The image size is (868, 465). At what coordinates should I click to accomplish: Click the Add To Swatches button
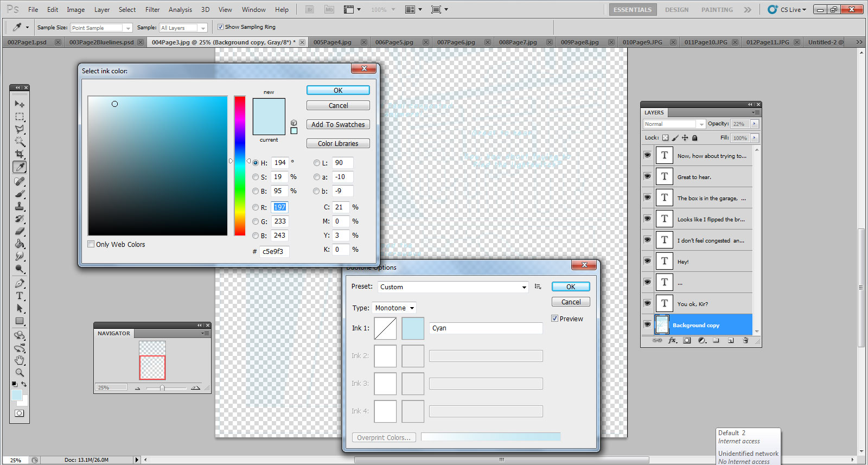pyautogui.click(x=338, y=124)
